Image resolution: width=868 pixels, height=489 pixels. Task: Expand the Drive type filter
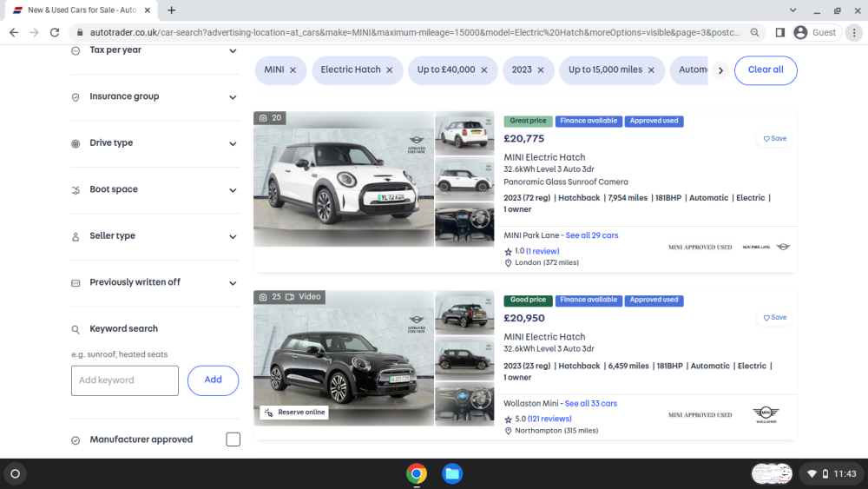click(x=155, y=143)
